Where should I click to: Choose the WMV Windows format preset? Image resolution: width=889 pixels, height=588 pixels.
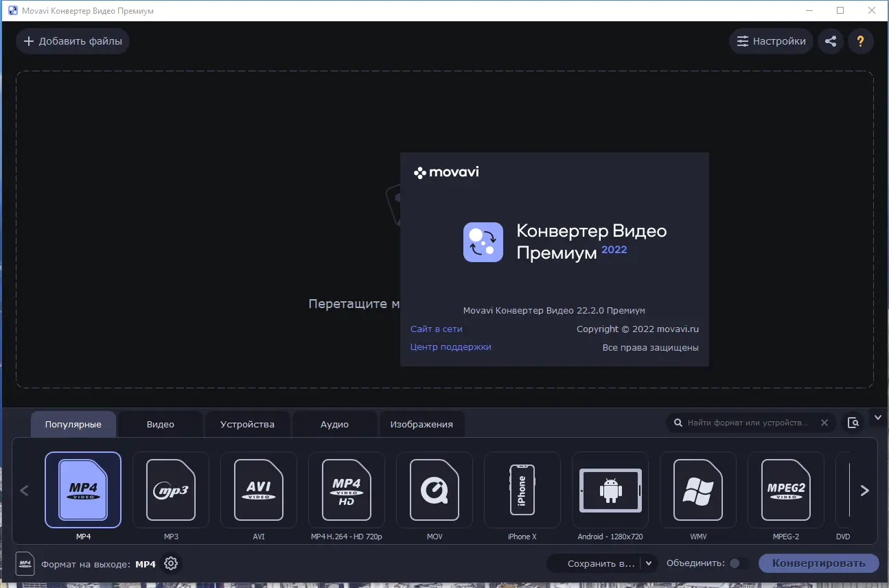(x=698, y=490)
